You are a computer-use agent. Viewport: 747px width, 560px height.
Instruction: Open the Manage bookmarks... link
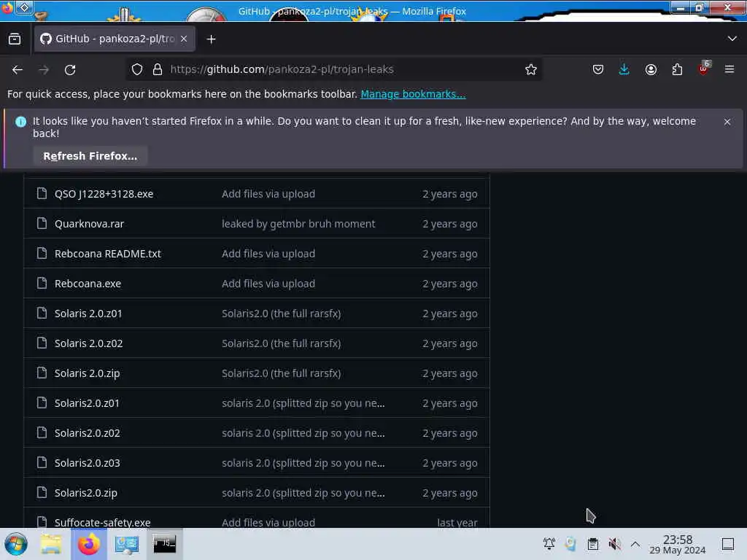pyautogui.click(x=413, y=94)
